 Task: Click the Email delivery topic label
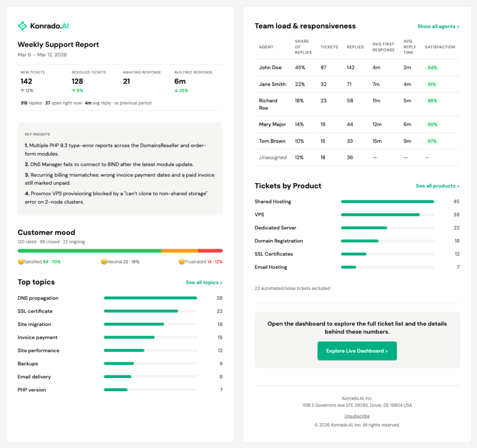coord(34,377)
